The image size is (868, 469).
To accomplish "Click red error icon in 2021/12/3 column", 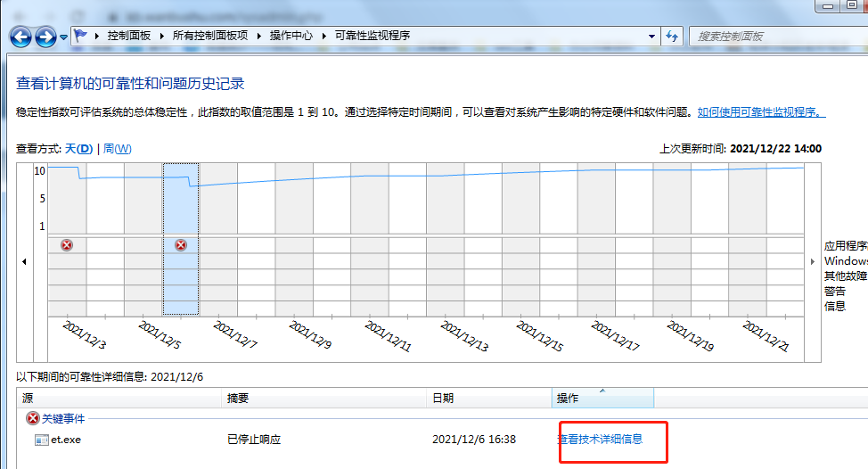I will tap(67, 244).
